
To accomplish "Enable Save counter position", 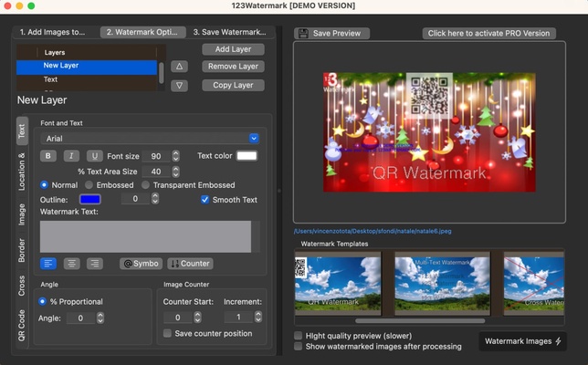I will pos(168,333).
